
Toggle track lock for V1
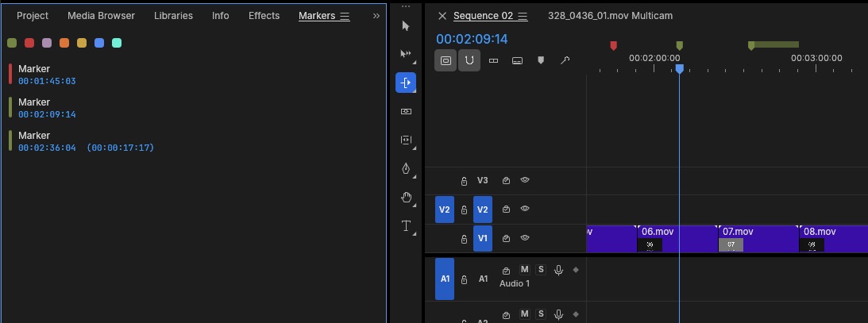[465, 239]
